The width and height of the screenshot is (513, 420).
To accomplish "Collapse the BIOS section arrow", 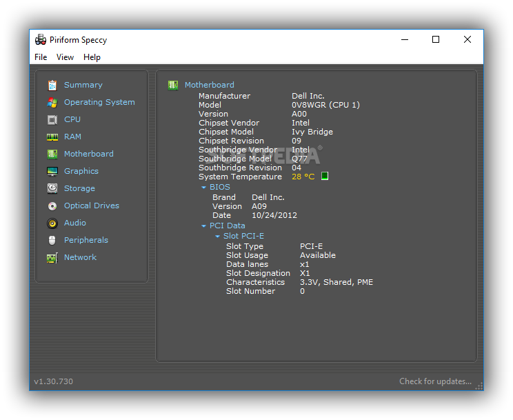I will pos(203,188).
